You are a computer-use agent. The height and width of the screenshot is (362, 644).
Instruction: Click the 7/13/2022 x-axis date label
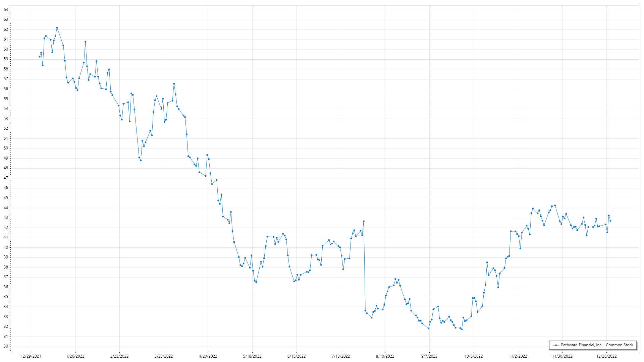click(x=341, y=356)
